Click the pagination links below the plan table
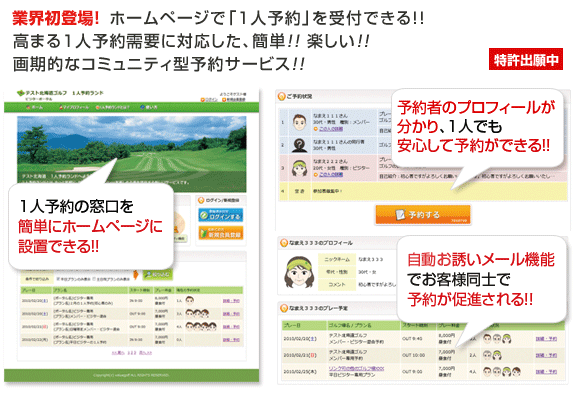 tap(132, 353)
